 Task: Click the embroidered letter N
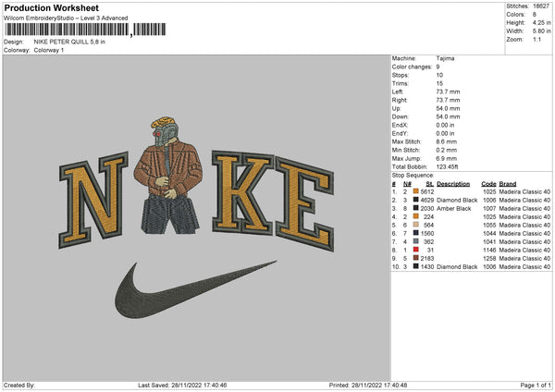(x=93, y=200)
